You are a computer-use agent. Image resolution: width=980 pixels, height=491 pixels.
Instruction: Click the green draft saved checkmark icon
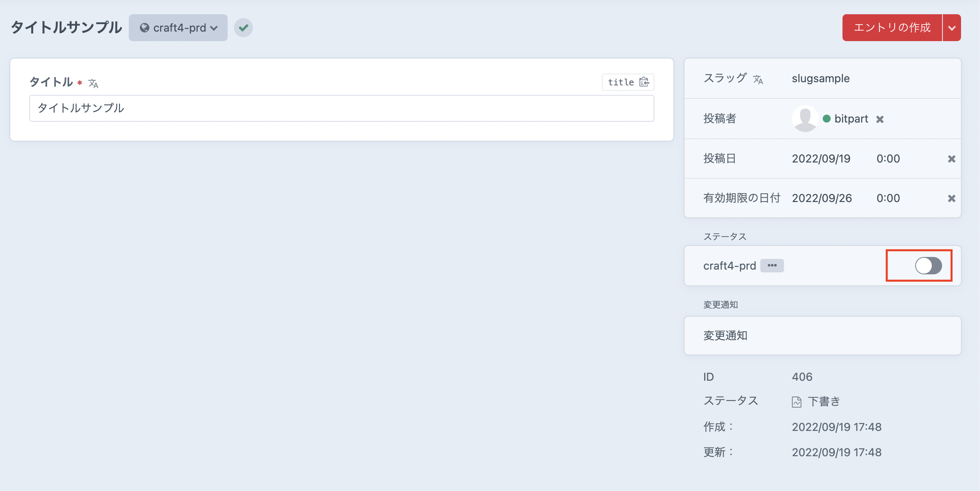[243, 28]
